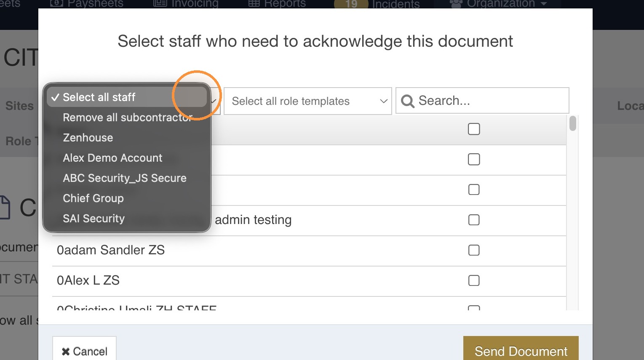Check the admin testing row checkbox
644x360 pixels.
point(474,220)
